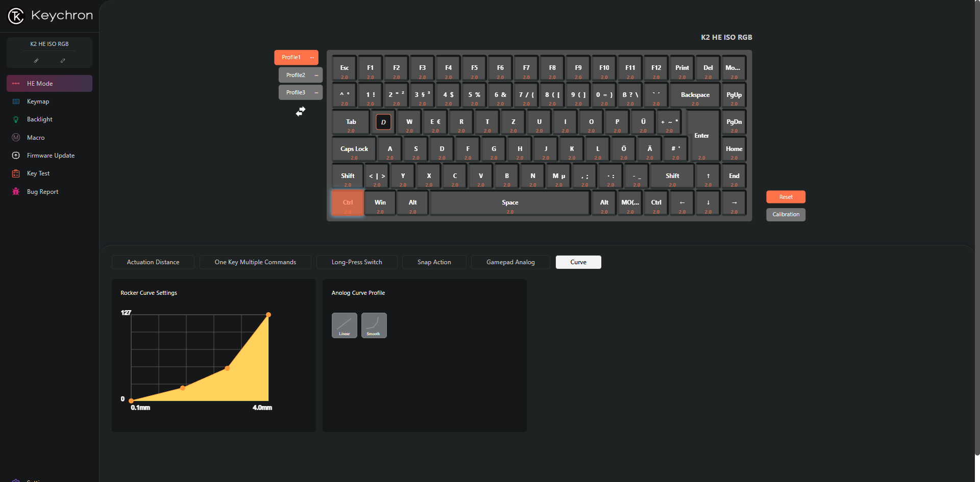Select the up arrow key
980x482 pixels.
708,176
